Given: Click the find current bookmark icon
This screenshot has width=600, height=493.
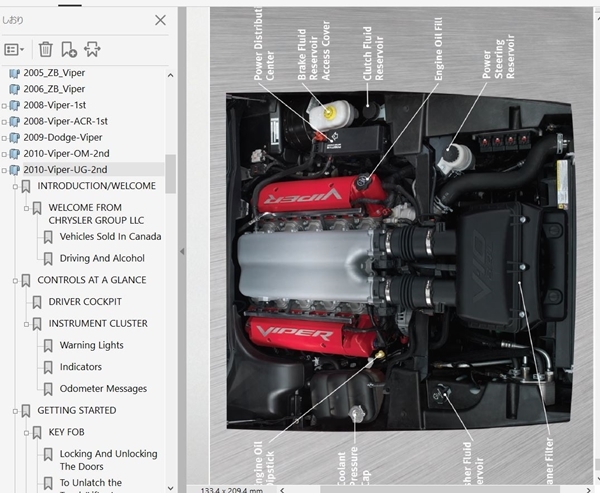Looking at the screenshot, I should [92, 49].
